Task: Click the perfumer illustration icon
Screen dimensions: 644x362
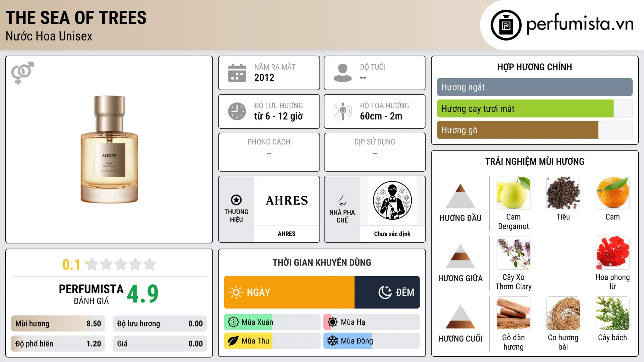Action: tap(392, 200)
